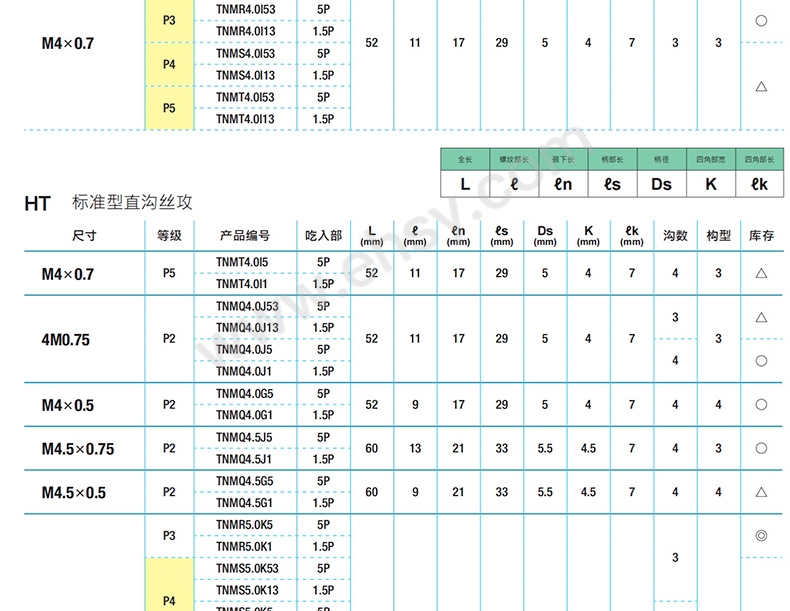Click the 全长 L legend cell
Image resolution: width=790 pixels, height=611 pixels.
click(465, 172)
